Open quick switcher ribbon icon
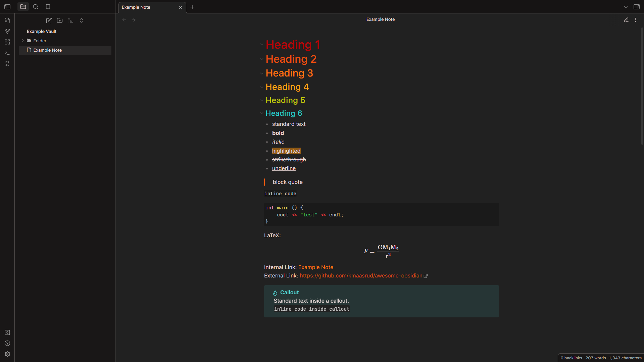The width and height of the screenshot is (644, 362). (x=7, y=20)
